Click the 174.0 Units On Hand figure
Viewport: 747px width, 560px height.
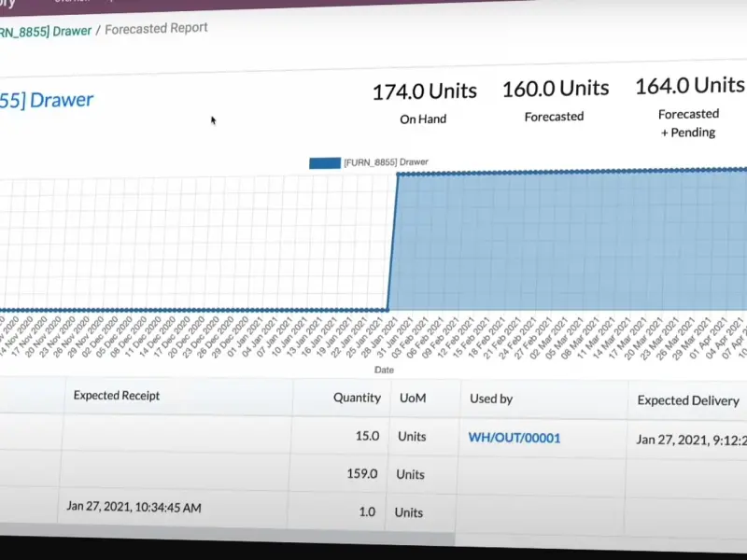click(424, 91)
